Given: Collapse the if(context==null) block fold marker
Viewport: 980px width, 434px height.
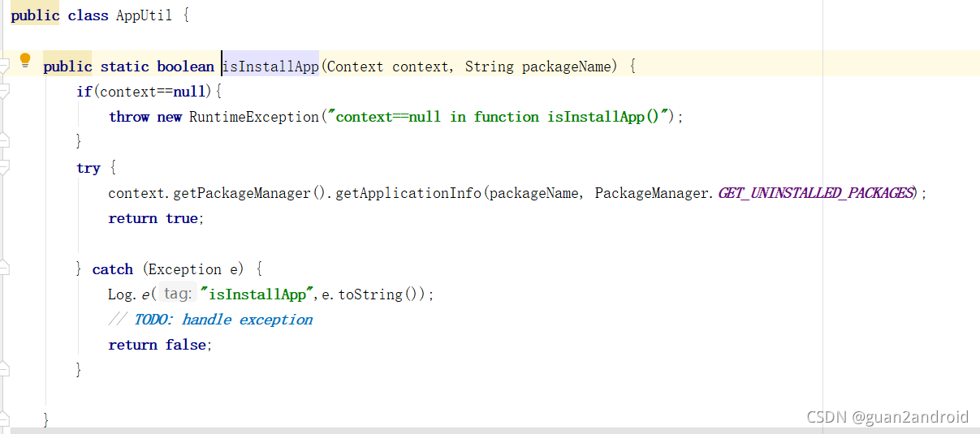Looking at the screenshot, I should (3, 91).
